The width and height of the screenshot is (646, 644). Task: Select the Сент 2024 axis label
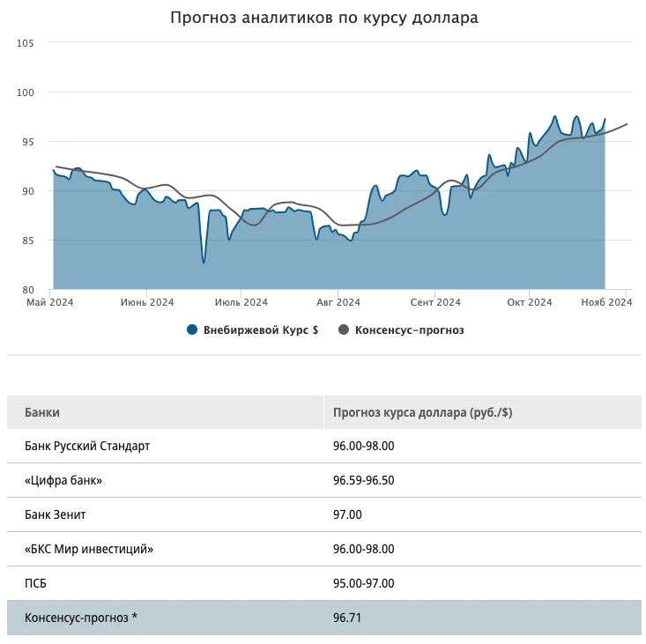pos(435,302)
